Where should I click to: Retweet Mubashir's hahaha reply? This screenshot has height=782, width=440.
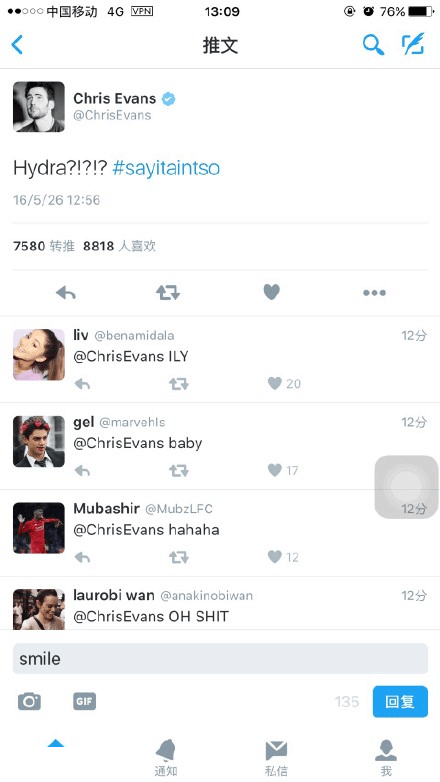pyautogui.click(x=179, y=557)
